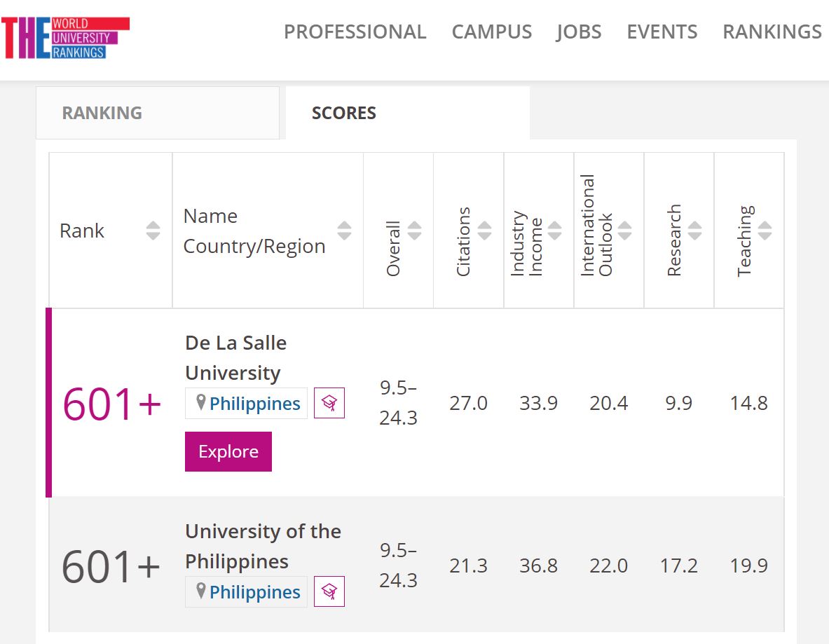The width and height of the screenshot is (829, 644).
Task: Click international outlook value 22.0
Action: pos(608,566)
